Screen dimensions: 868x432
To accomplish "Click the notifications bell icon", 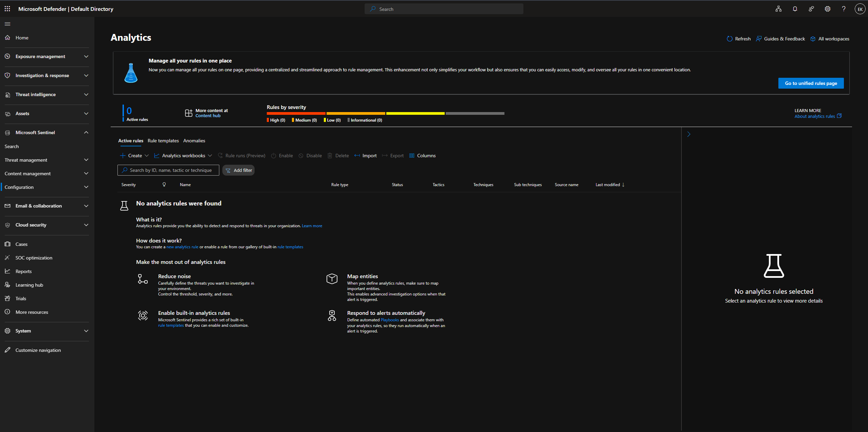I will (x=795, y=9).
